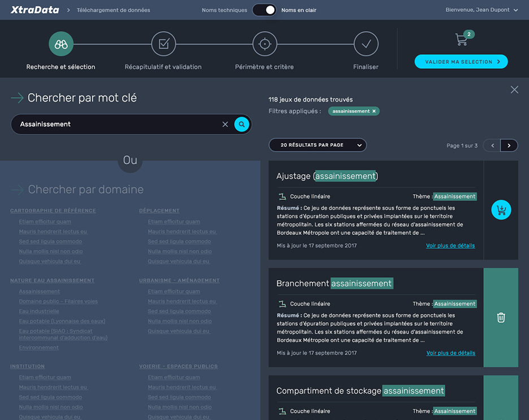The height and width of the screenshot is (420, 529).
Task: Open the Récapitulatif et validation checkmark step
Action: [163, 44]
